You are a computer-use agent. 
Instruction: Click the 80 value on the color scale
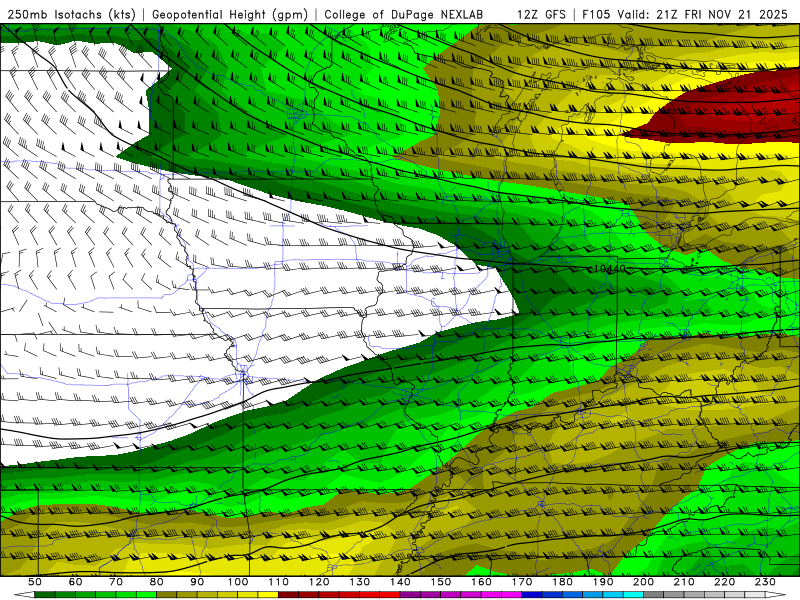pos(157,582)
